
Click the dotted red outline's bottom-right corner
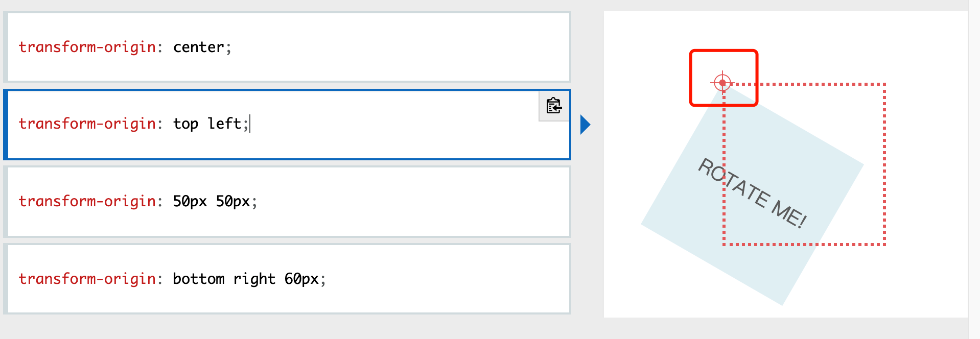coord(884,244)
